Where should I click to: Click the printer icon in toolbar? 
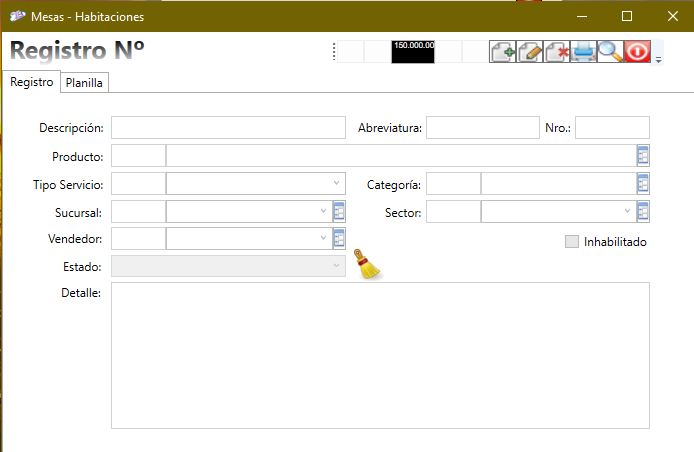pos(583,52)
